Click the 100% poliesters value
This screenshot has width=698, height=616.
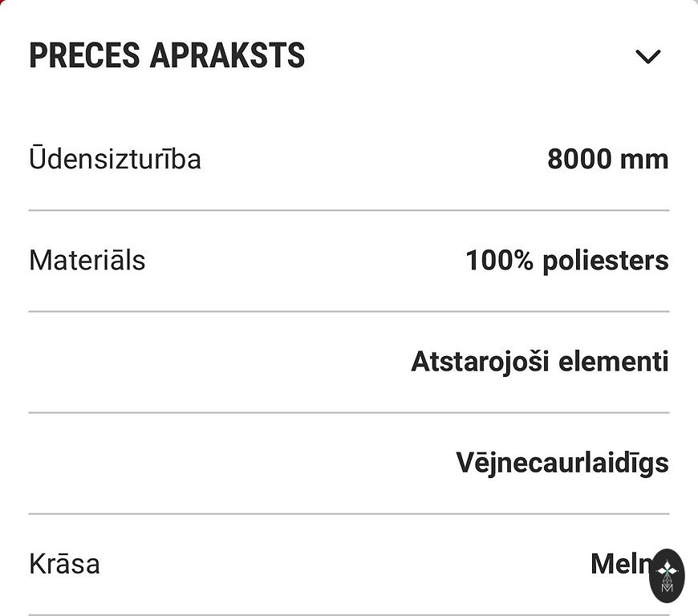pyautogui.click(x=566, y=260)
